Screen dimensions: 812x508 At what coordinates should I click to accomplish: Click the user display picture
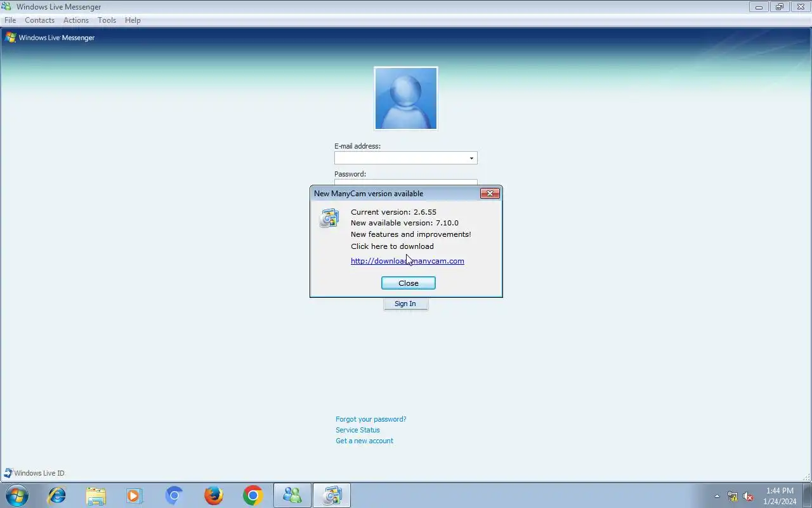(406, 98)
